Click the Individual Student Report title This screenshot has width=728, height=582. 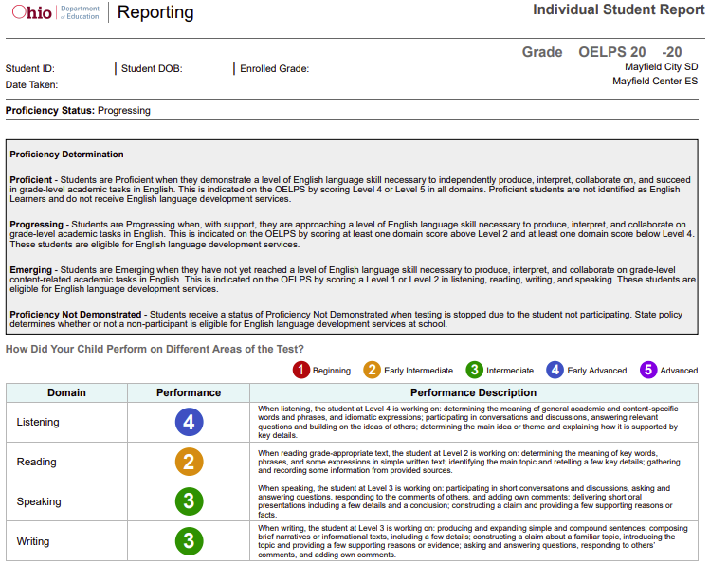pos(618,10)
